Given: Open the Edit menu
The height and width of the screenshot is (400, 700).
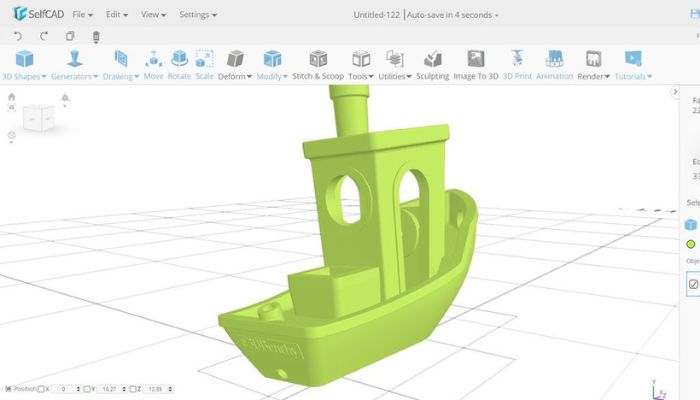Looking at the screenshot, I should [x=117, y=14].
